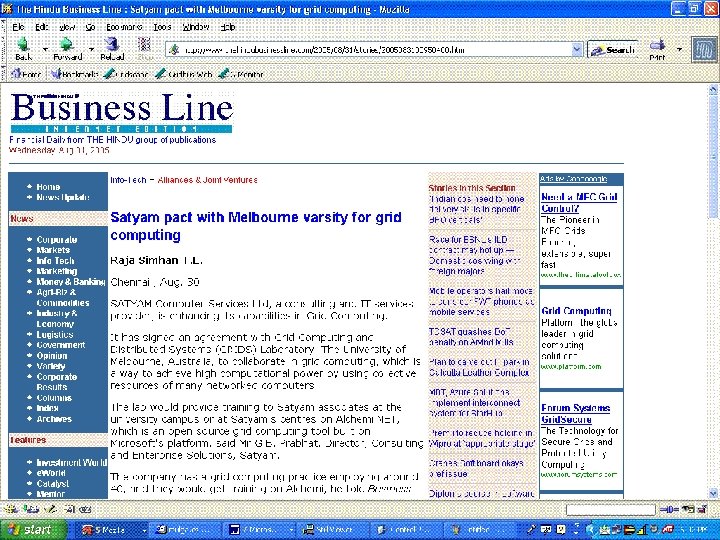The width and height of the screenshot is (720, 540).
Task: Open the Catalyst feature link
Action: point(53,484)
